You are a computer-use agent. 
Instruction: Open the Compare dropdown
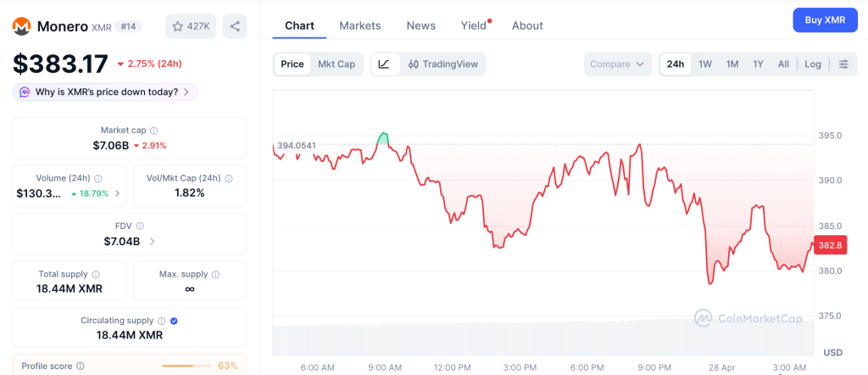click(x=617, y=64)
